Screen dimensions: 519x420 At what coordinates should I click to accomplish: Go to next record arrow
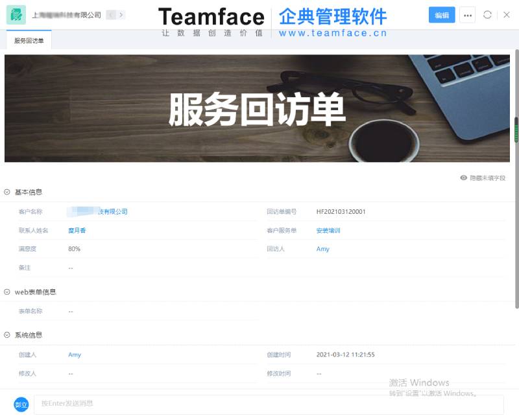point(121,15)
